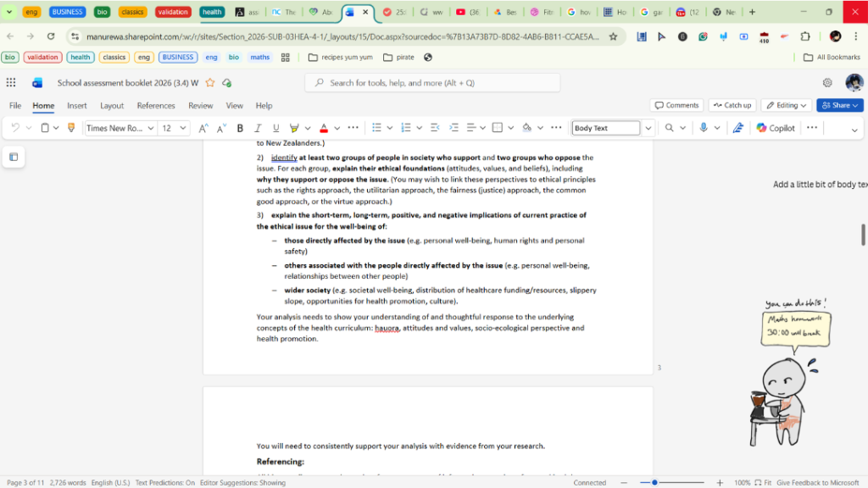
Task: Expand the ribbon display options chevron
Action: tap(854, 130)
